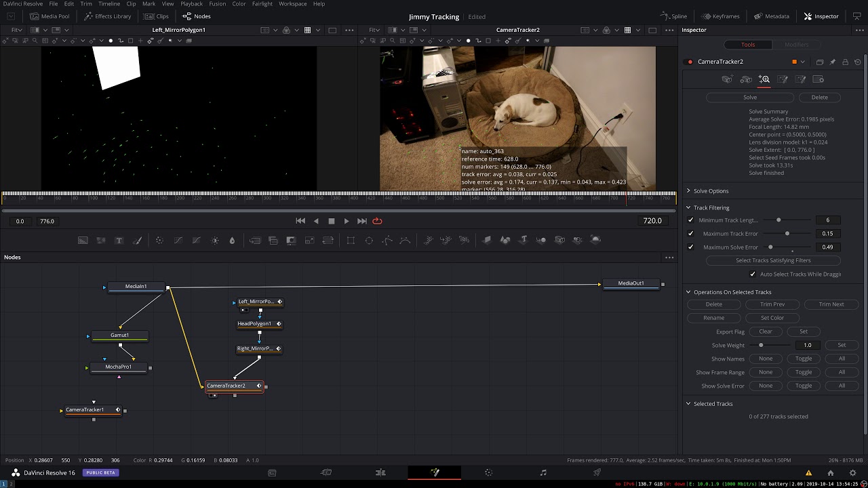Screen dimensions: 868x488
Task: Add a Merge node from toolbar
Action: (x=255, y=241)
